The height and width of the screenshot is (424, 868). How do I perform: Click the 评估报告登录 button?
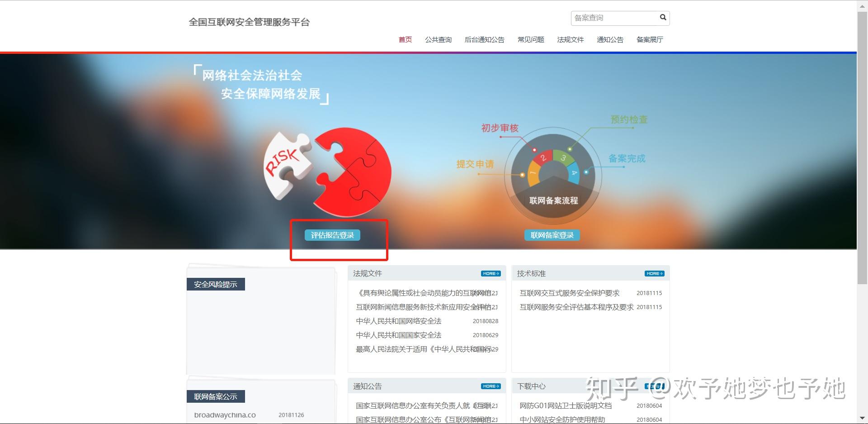(x=332, y=235)
